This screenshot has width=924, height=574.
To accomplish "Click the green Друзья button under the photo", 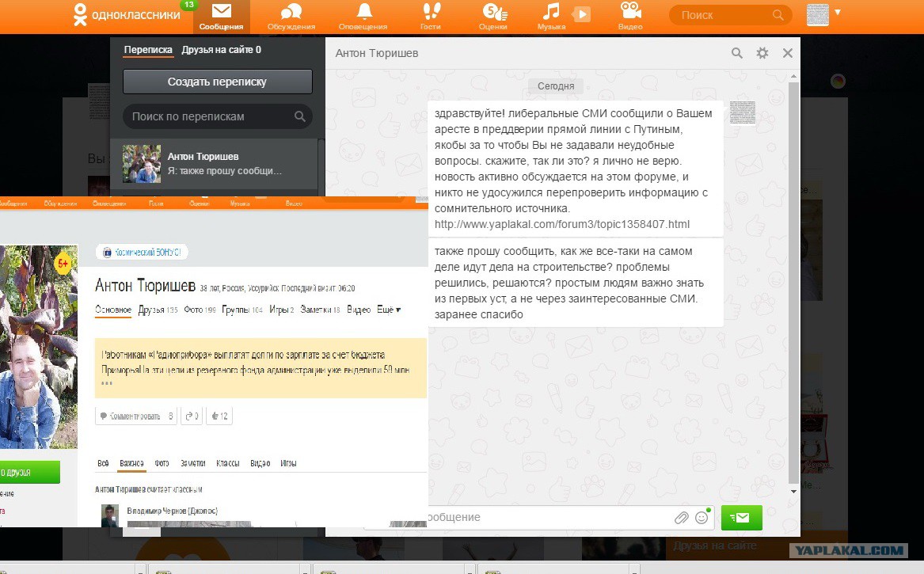I will click(x=29, y=472).
